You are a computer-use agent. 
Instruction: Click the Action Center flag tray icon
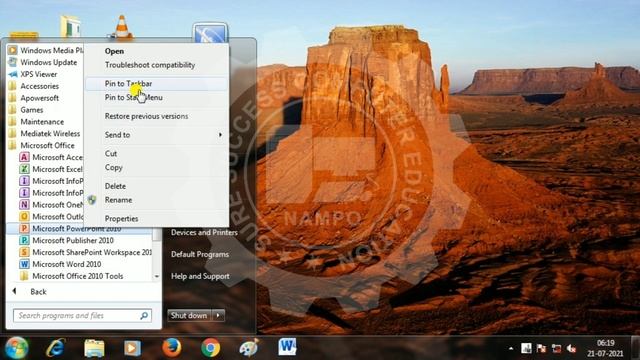[x=541, y=348]
